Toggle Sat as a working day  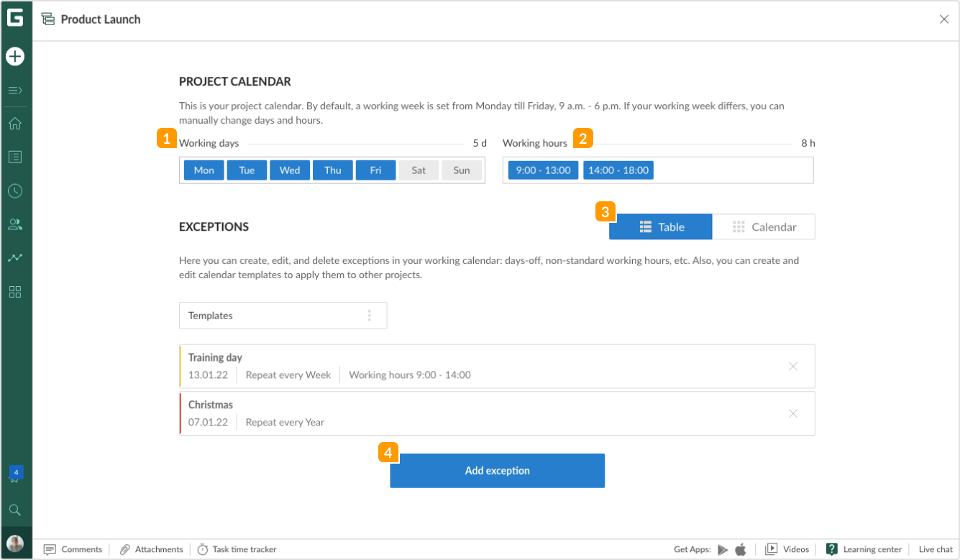click(419, 170)
